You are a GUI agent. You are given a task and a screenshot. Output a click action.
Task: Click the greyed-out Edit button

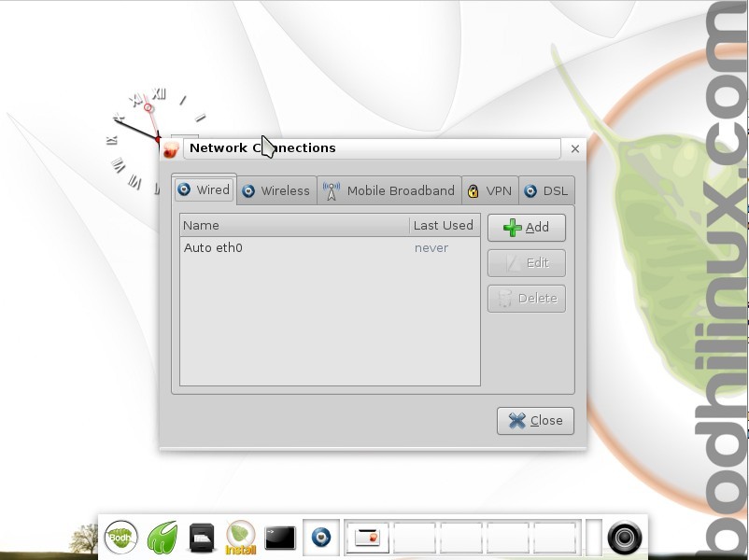pos(527,263)
